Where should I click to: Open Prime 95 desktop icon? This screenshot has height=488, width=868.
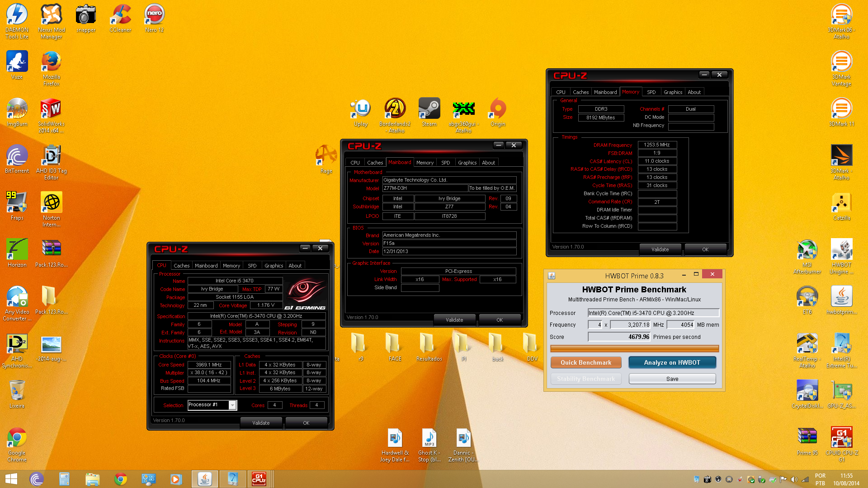pos(807,441)
